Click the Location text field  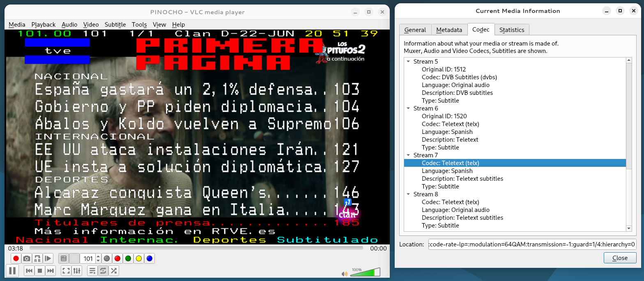click(x=532, y=244)
